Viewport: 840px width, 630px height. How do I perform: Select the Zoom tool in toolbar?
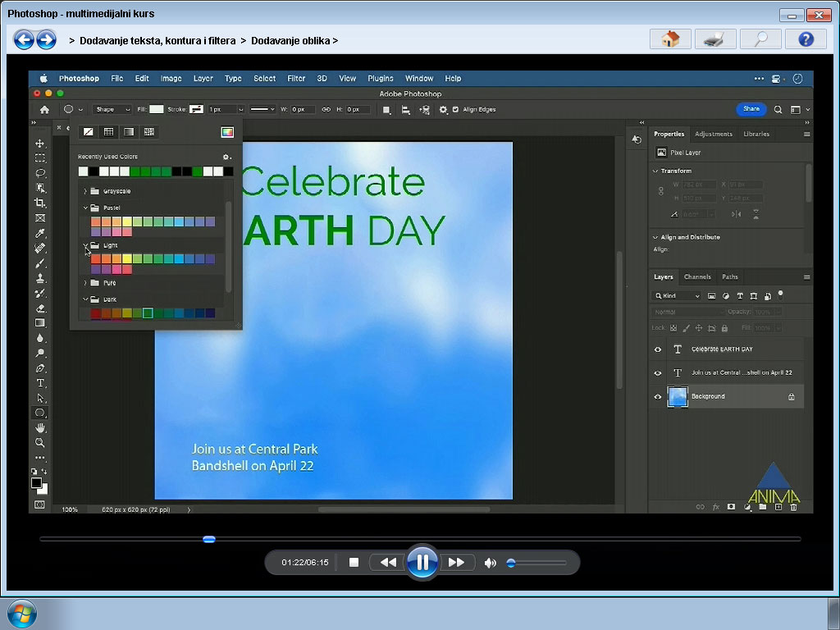pos(39,443)
